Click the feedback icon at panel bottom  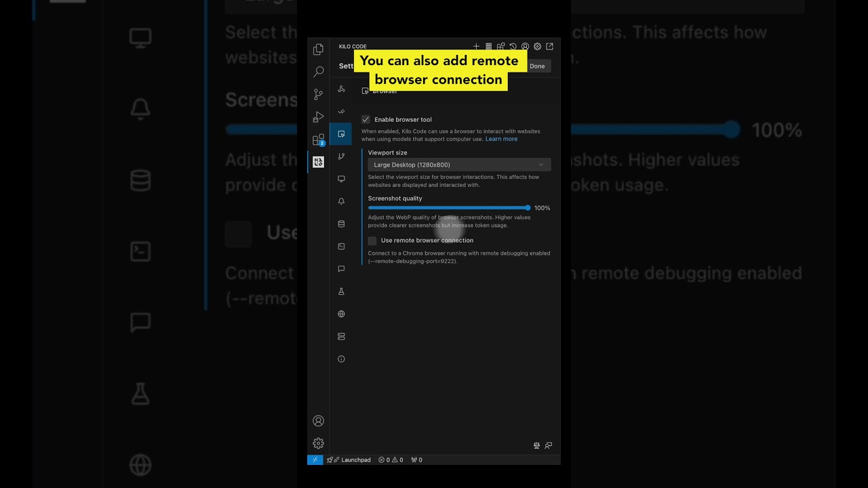click(549, 445)
